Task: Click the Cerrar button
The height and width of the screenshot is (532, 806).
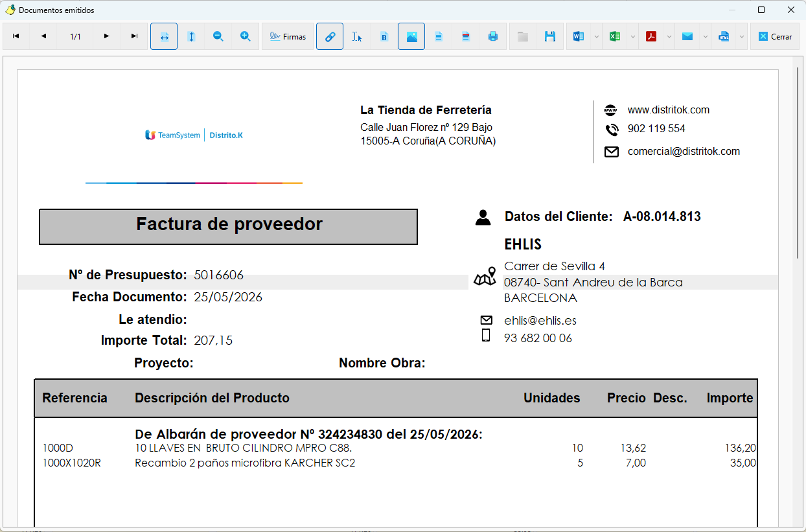Action: [775, 37]
